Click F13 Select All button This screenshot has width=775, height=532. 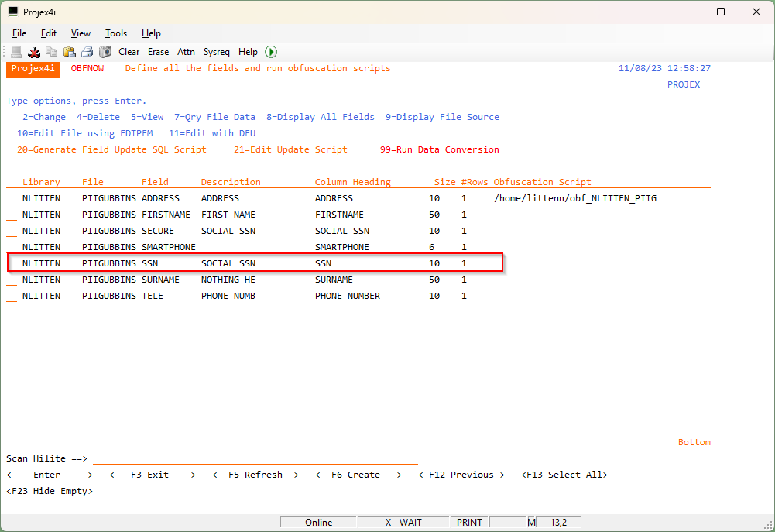[564, 475]
